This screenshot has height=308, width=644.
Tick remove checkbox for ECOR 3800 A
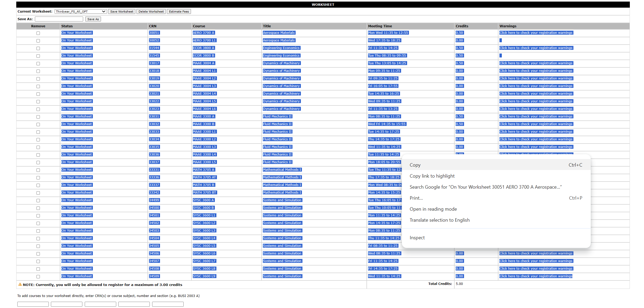point(38,48)
